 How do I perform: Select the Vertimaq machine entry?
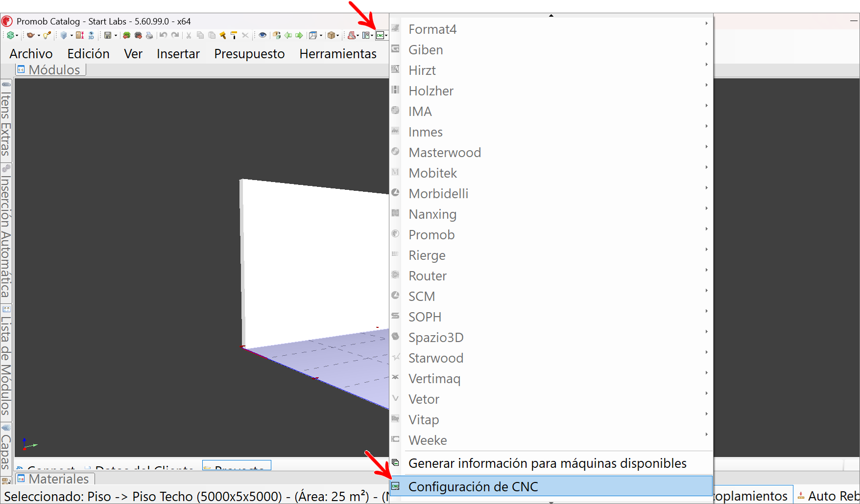pos(551,379)
